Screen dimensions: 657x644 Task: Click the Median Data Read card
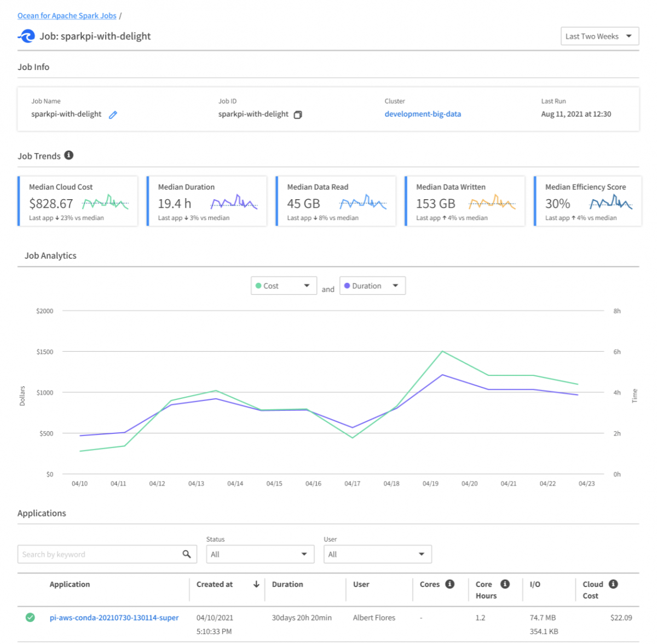coord(336,201)
